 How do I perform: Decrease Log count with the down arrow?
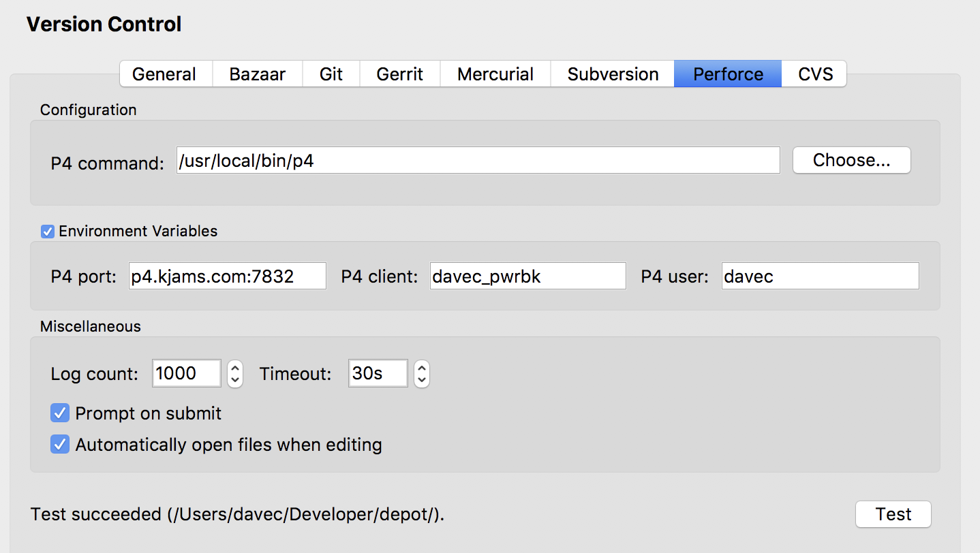[x=235, y=379]
